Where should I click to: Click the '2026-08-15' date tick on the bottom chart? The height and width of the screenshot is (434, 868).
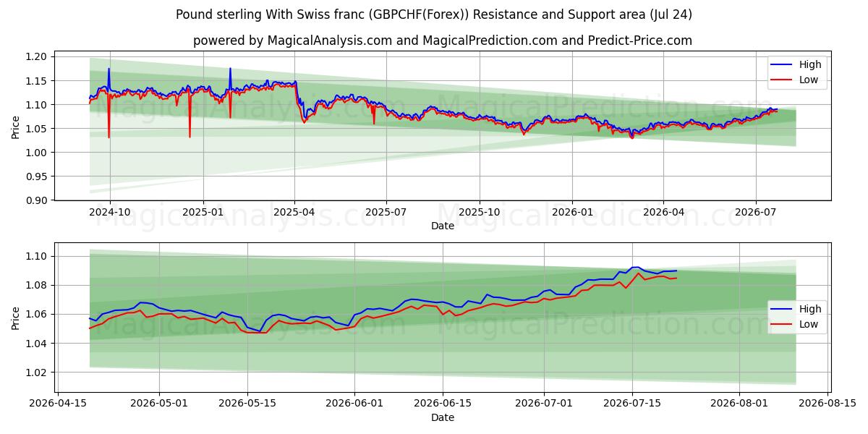click(x=827, y=404)
